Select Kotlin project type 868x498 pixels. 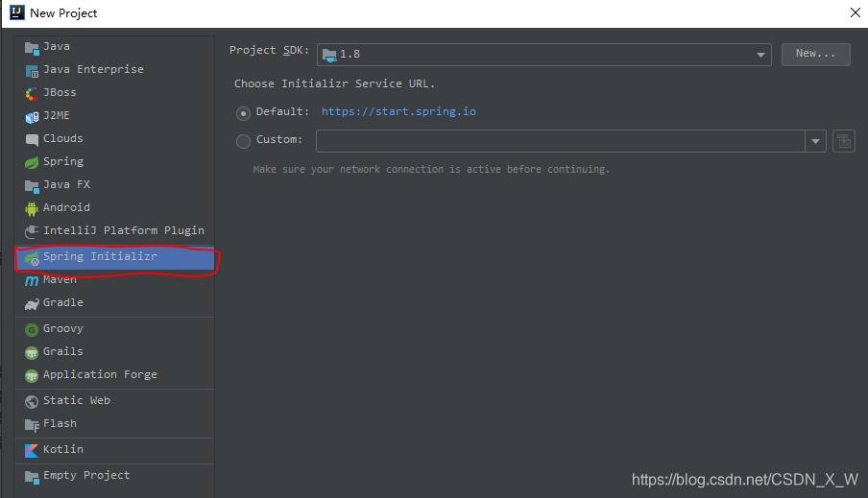tap(114, 449)
